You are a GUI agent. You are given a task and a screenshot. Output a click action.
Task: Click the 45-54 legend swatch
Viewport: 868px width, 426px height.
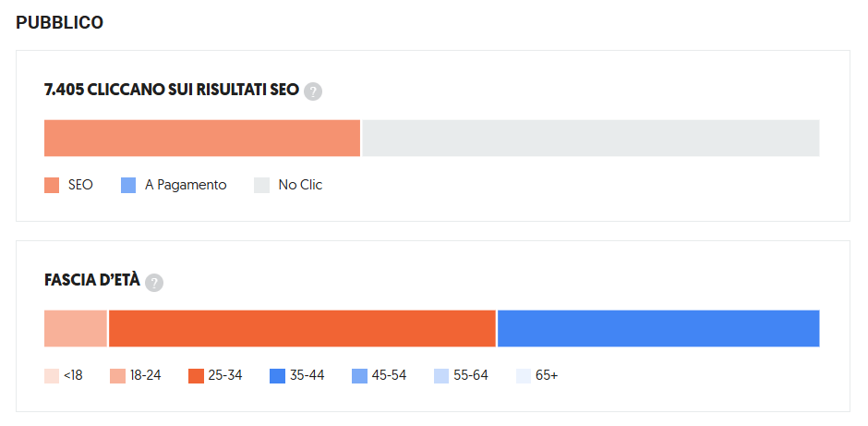pos(359,376)
